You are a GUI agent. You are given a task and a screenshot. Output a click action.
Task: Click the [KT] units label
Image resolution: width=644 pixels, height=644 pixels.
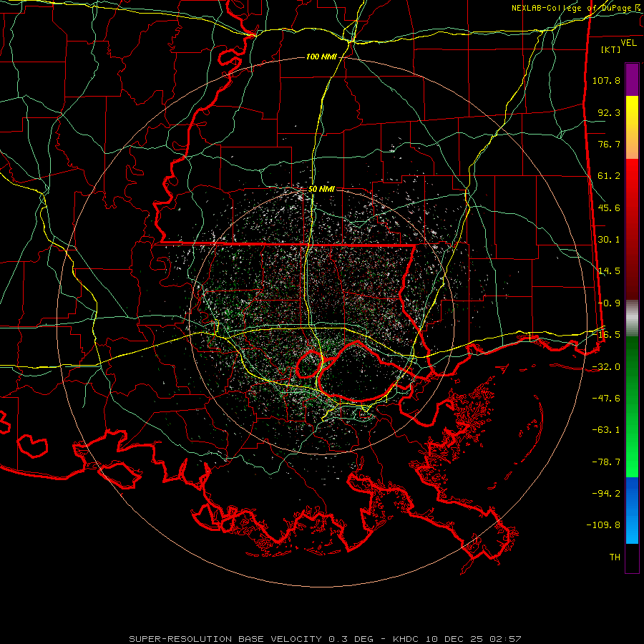[x=611, y=49]
